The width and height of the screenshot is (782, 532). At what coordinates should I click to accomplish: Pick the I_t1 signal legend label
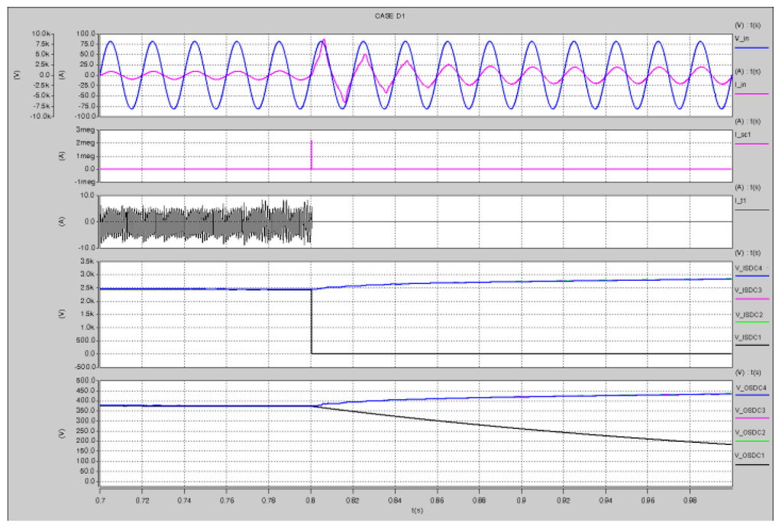tap(740, 198)
